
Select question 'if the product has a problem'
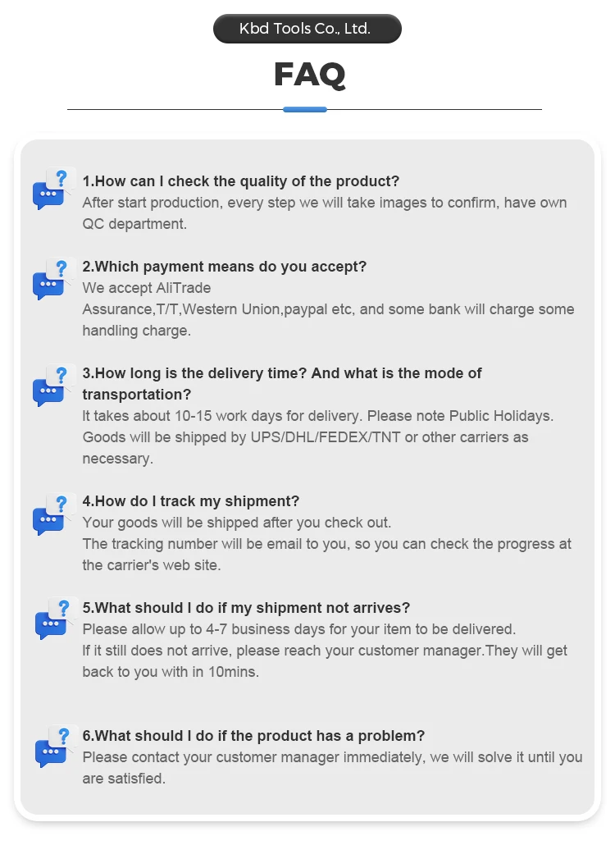253,736
